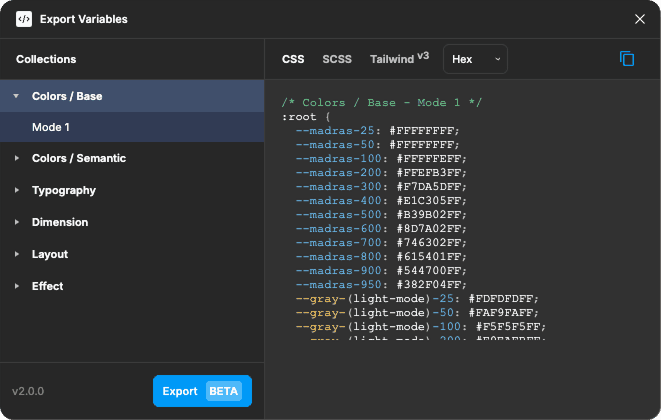The height and width of the screenshot is (420, 661).
Task: Select the Colors / Semantic collection
Action: pos(132,158)
